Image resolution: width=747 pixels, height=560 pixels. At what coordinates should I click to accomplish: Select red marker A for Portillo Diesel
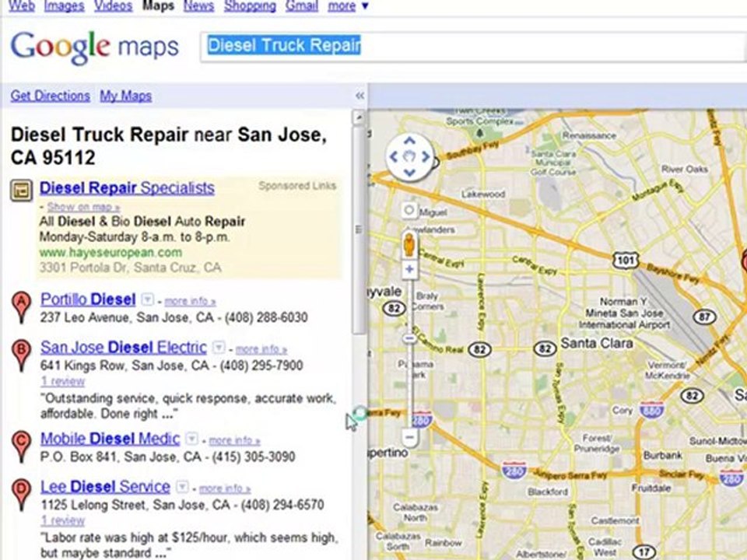22,307
